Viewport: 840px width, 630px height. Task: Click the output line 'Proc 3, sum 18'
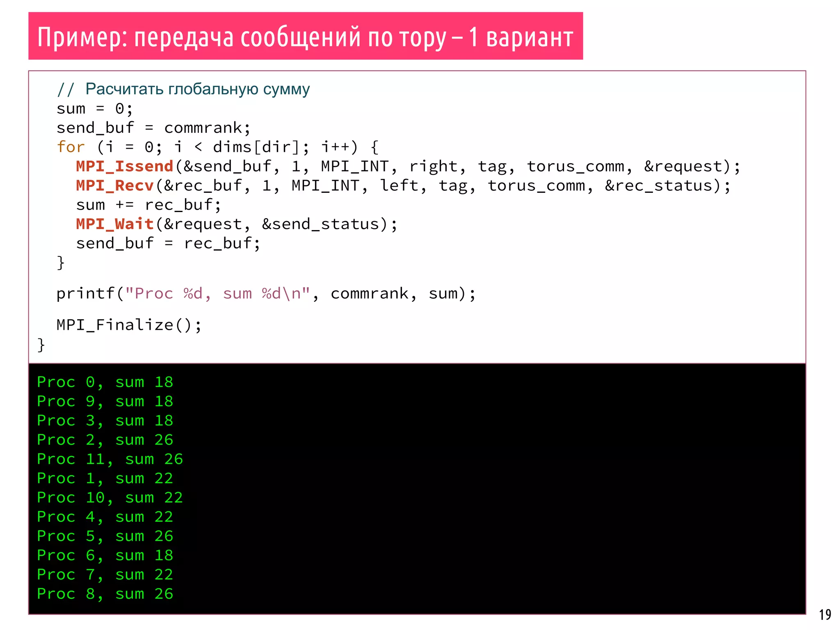click(x=105, y=421)
